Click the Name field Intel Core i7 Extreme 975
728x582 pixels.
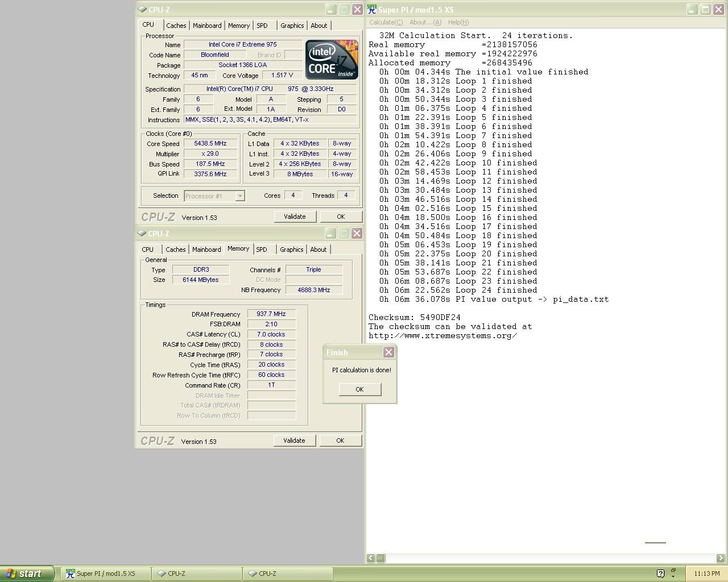[243, 44]
